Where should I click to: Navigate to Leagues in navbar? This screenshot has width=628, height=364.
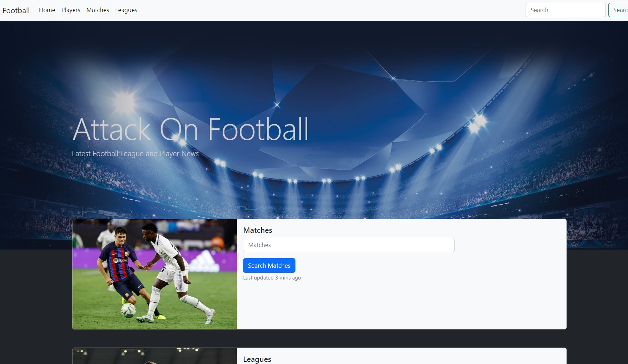(126, 10)
